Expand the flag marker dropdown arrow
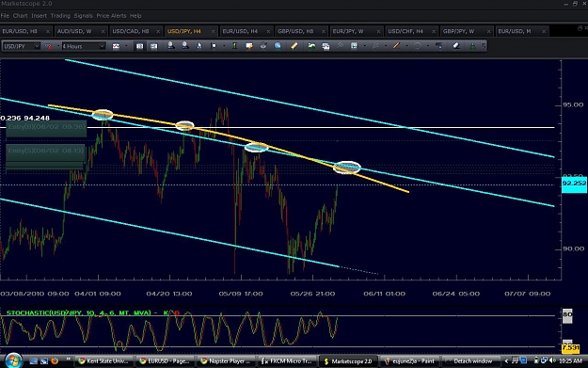Image resolution: width=588 pixels, height=368 pixels. 224,46
